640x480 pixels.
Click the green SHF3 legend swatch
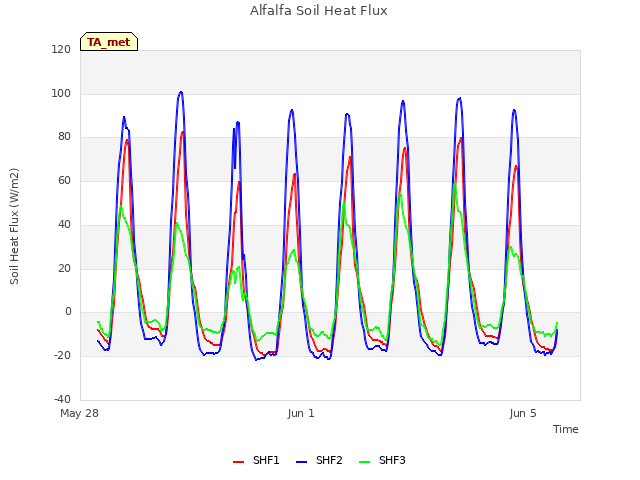[x=364, y=462]
